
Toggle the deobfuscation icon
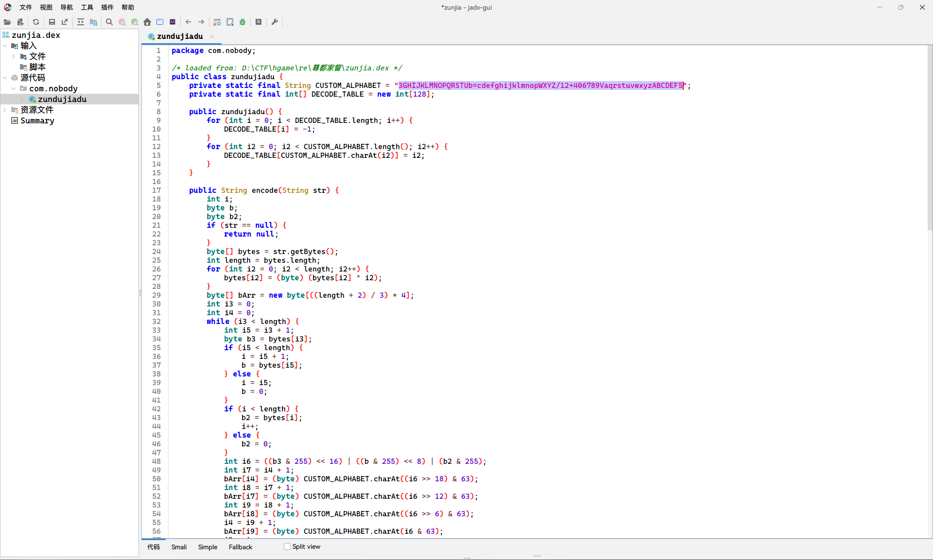click(217, 22)
